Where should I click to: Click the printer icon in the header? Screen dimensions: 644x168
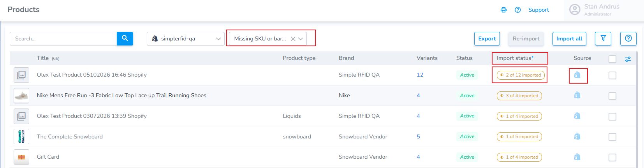503,10
